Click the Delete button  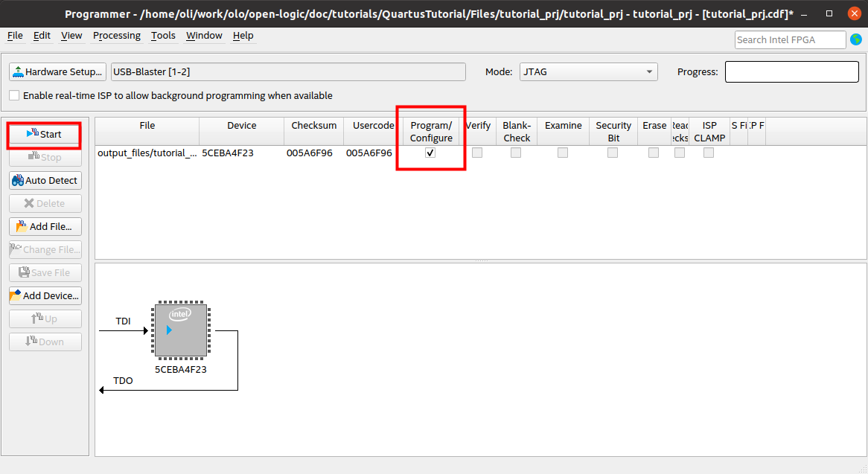tap(45, 204)
